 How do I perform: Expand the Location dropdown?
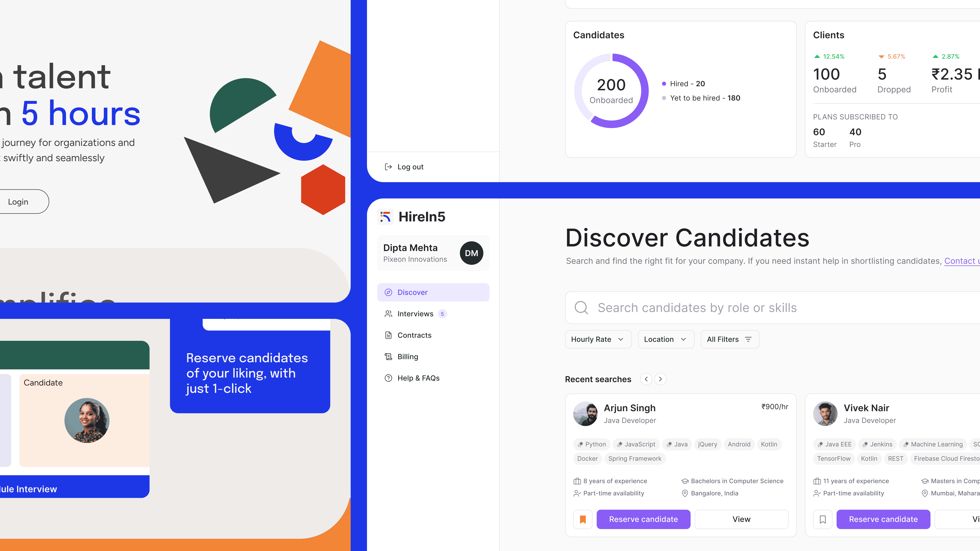pyautogui.click(x=666, y=339)
